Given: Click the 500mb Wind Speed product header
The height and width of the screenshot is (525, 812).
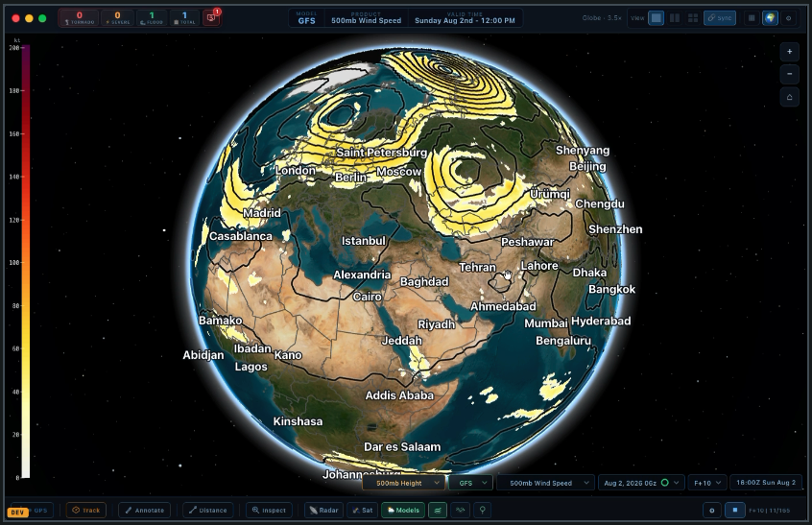Looking at the screenshot, I should click(x=366, y=18).
